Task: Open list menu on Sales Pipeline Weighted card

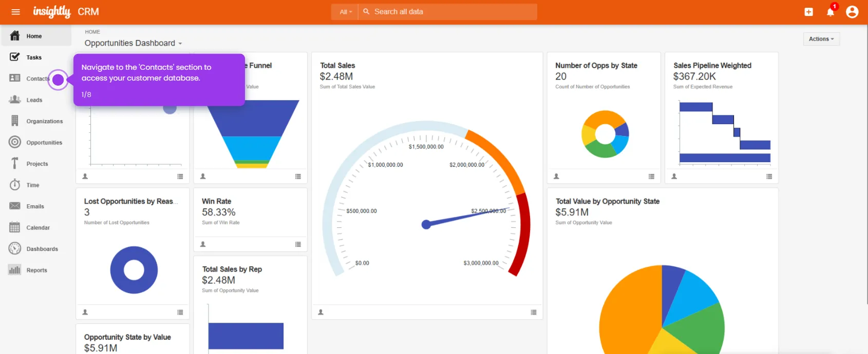Action: tap(769, 176)
